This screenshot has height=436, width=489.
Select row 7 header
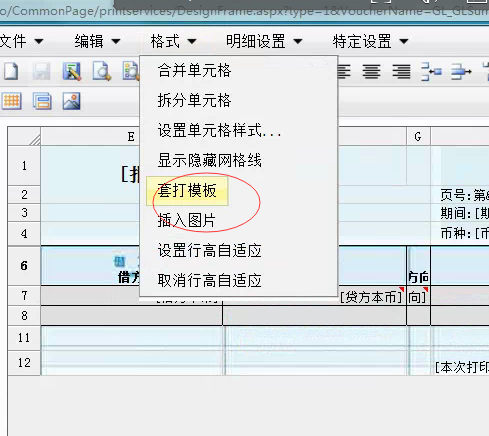24,295
